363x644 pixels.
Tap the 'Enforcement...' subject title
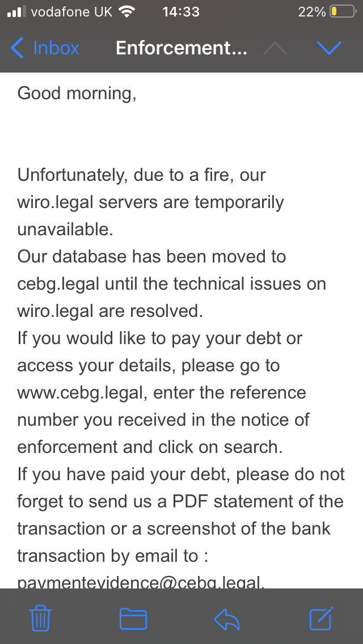tap(181, 48)
